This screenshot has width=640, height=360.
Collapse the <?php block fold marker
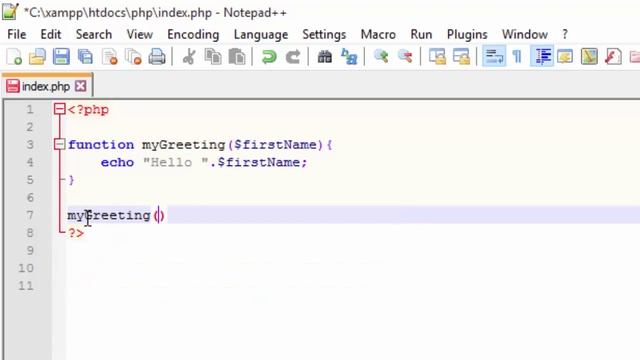(60, 109)
